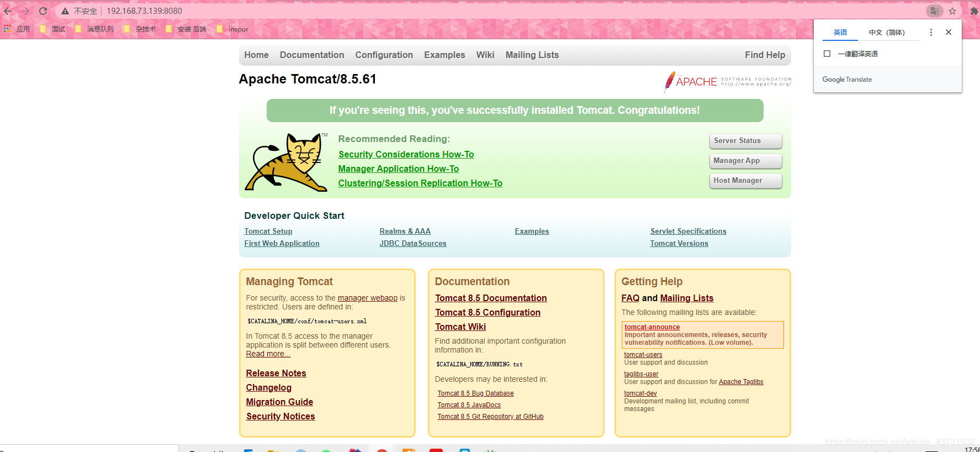Click the Server Status button
The image size is (980, 452).
(745, 141)
